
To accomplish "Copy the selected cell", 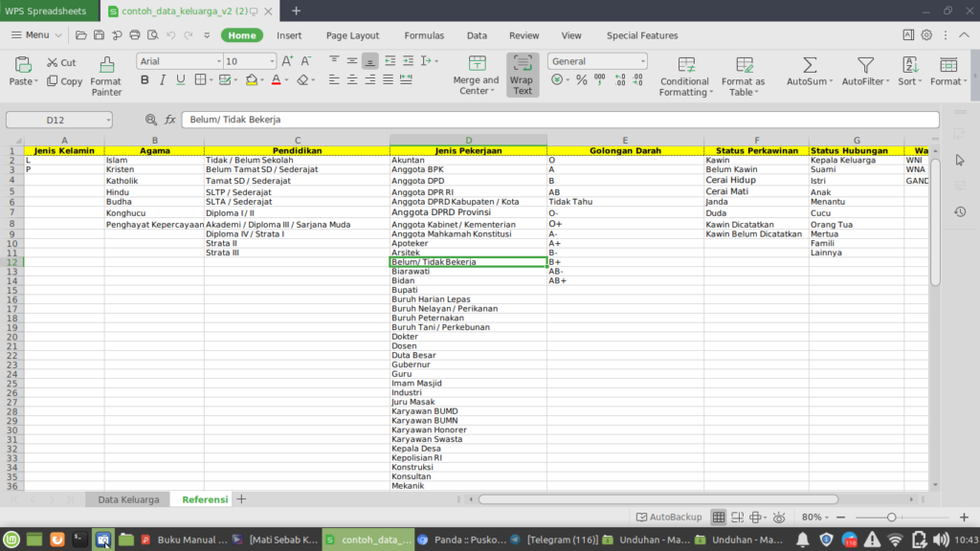I will [x=64, y=81].
